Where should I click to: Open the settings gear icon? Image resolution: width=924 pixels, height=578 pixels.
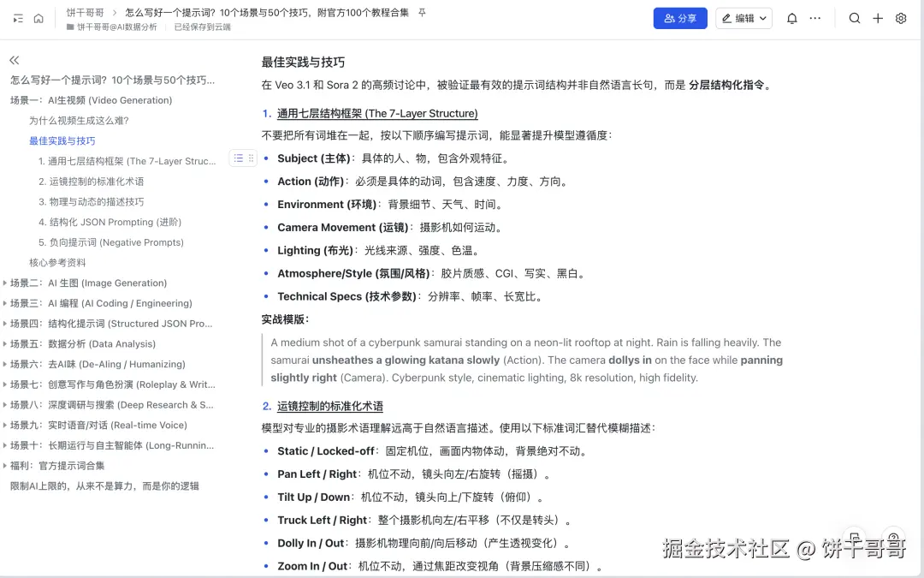coord(901,18)
